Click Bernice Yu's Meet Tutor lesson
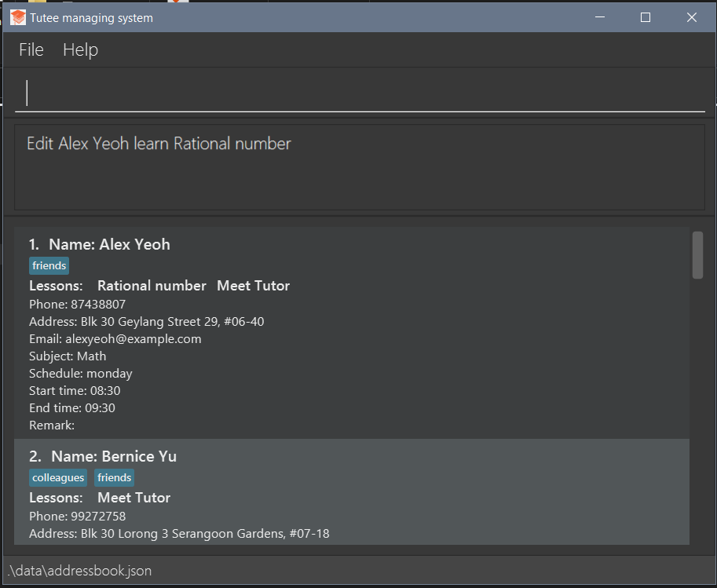The image size is (717, 588). [x=134, y=498]
